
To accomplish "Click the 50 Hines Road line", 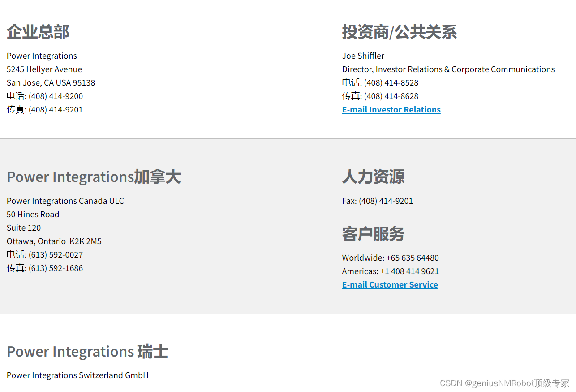I will pyautogui.click(x=33, y=215).
